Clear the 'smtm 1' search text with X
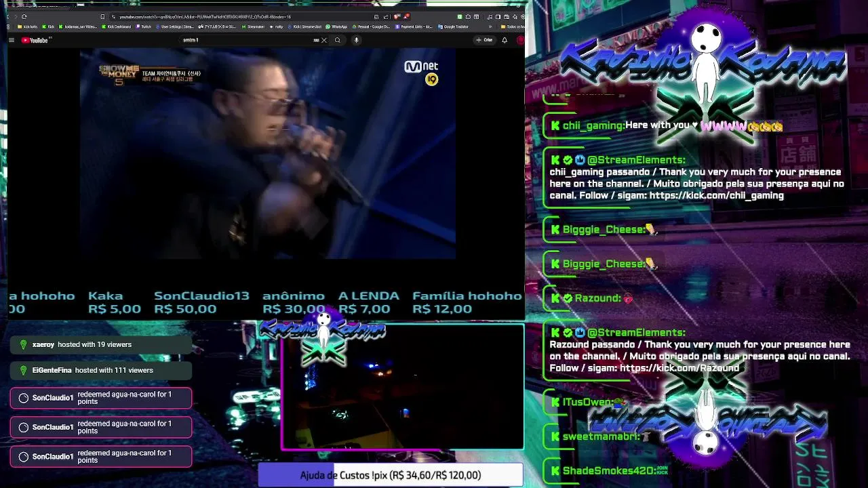 [324, 40]
